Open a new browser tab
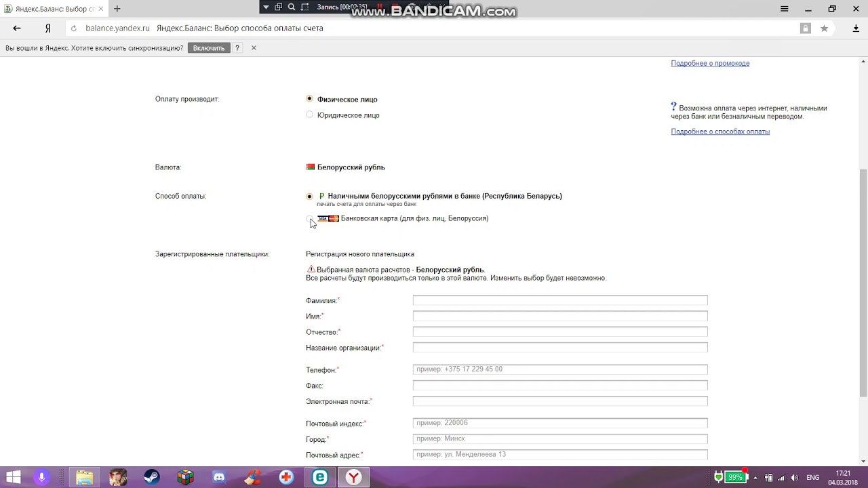The height and width of the screenshot is (488, 868). coord(117,9)
